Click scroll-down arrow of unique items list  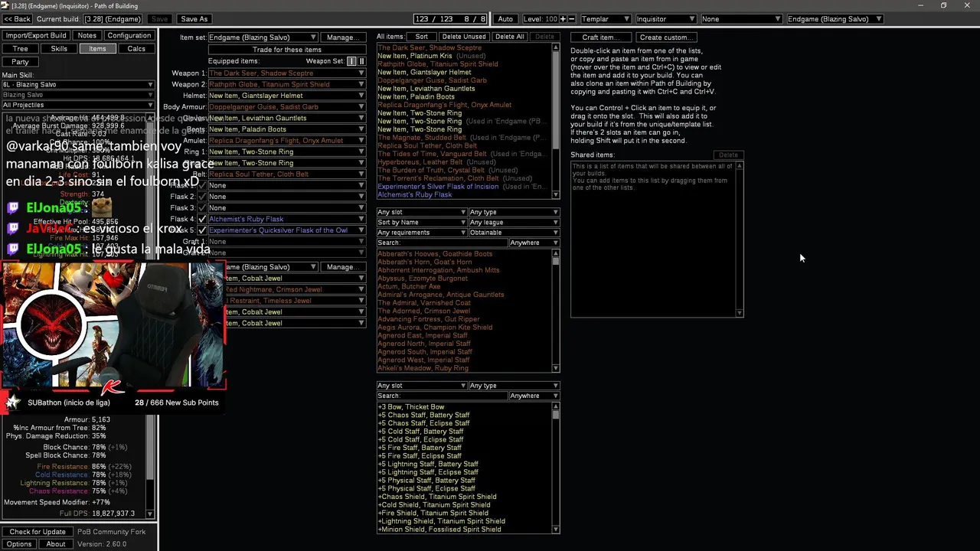coord(556,369)
